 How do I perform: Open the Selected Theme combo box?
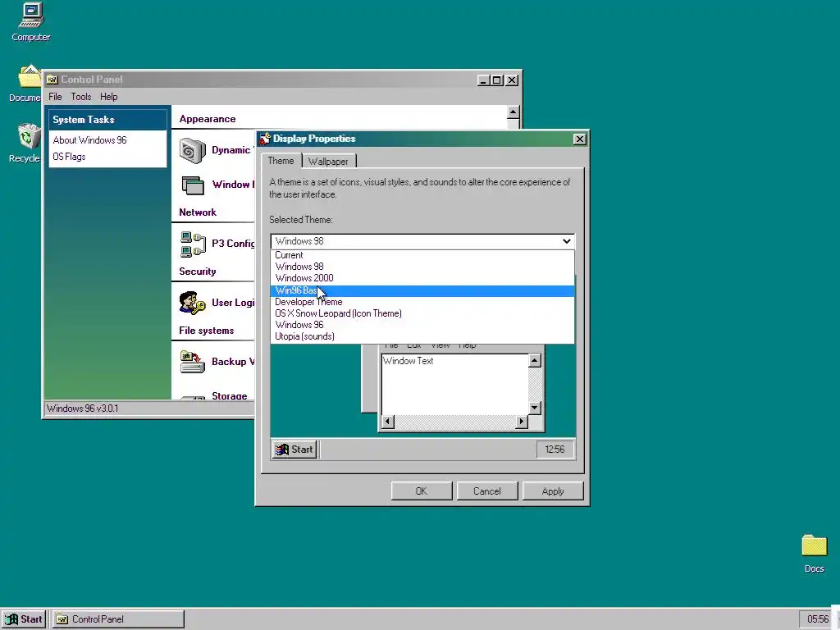click(x=422, y=241)
